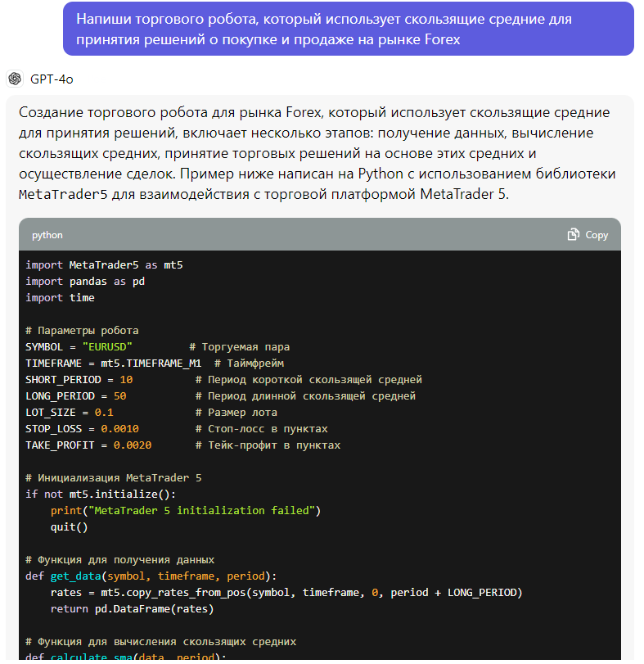Click the LOT_SIZE value 0.1
The height and width of the screenshot is (664, 644).
coord(104,413)
